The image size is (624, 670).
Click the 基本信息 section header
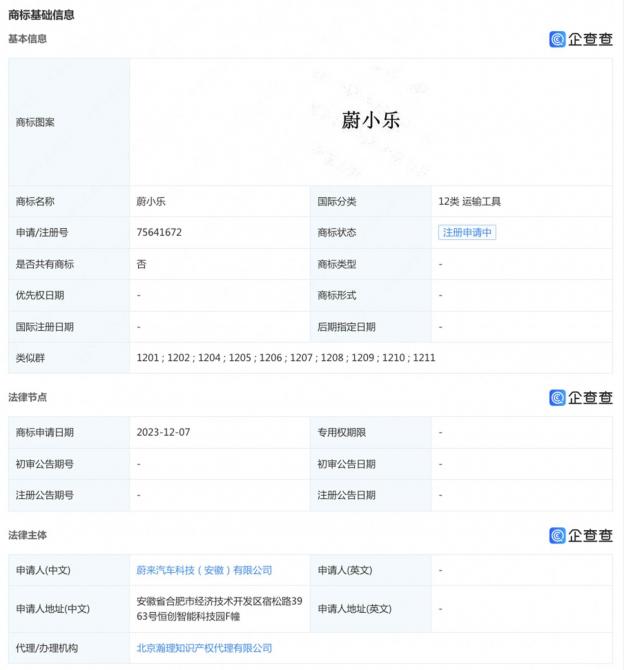tap(28, 39)
